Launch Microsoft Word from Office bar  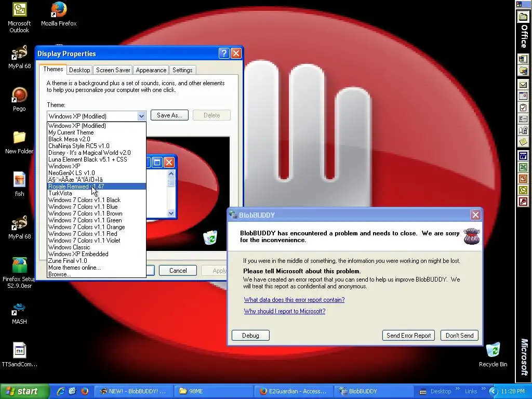(523, 156)
